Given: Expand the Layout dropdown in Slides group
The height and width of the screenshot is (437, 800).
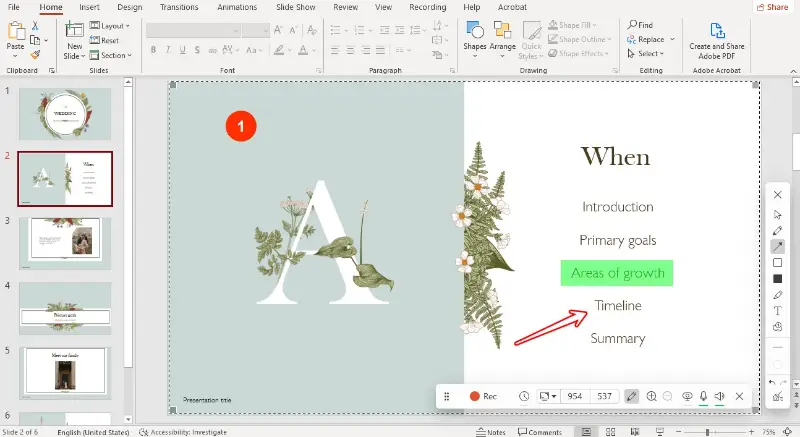Looking at the screenshot, I should (110, 25).
